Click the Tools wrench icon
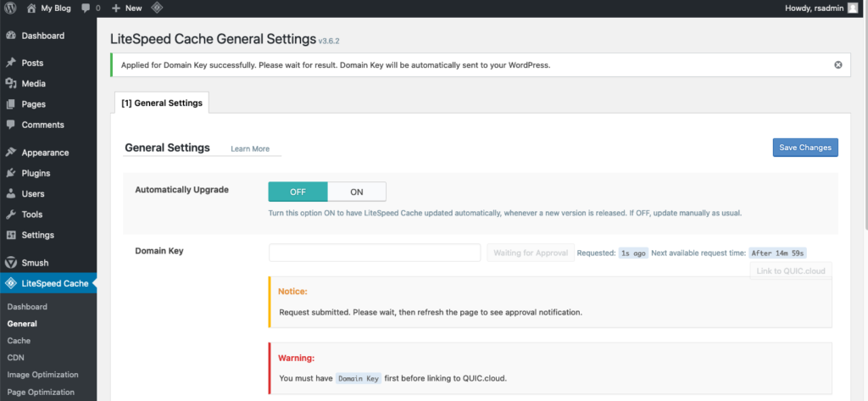The width and height of the screenshot is (868, 401). pos(10,214)
